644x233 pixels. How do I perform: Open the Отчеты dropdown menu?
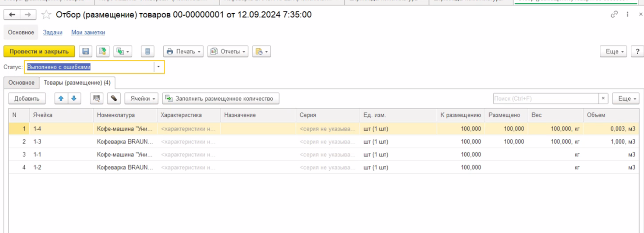[x=228, y=51]
